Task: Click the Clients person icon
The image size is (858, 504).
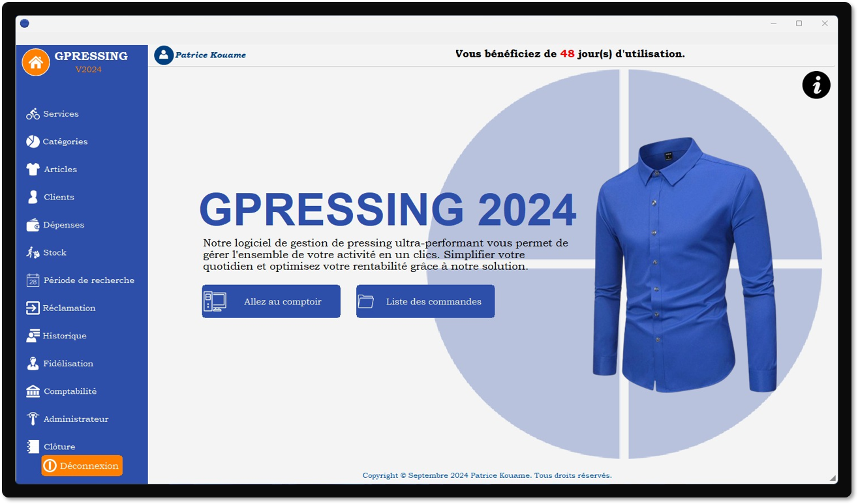Action: pyautogui.click(x=33, y=197)
